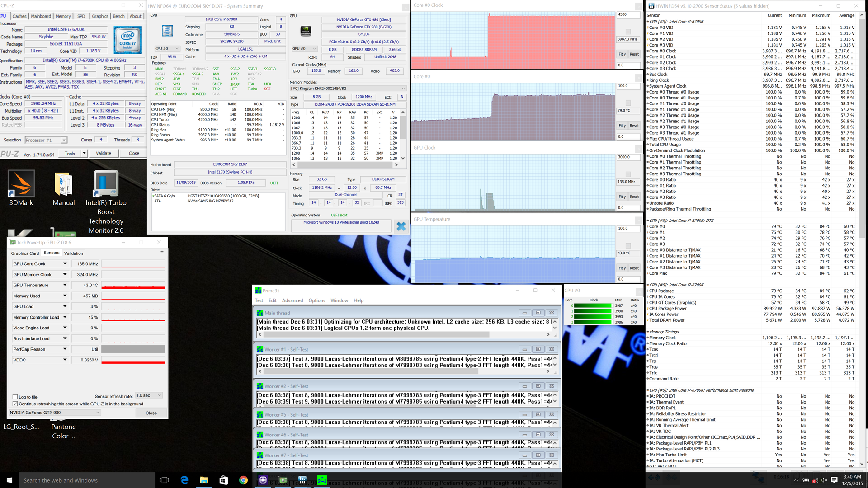Screen dimensions: 868x488
Task: Open the Windows Store taskbar icon
Action: [x=224, y=480]
